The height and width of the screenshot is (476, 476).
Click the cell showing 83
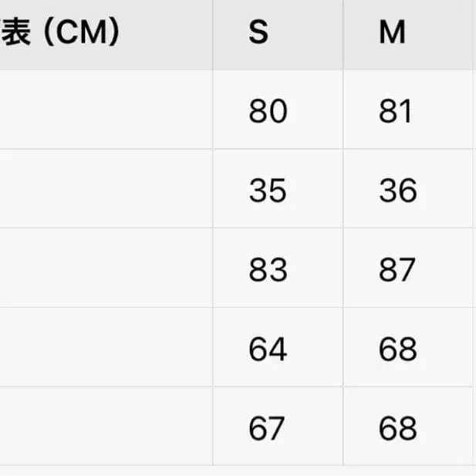(268, 270)
